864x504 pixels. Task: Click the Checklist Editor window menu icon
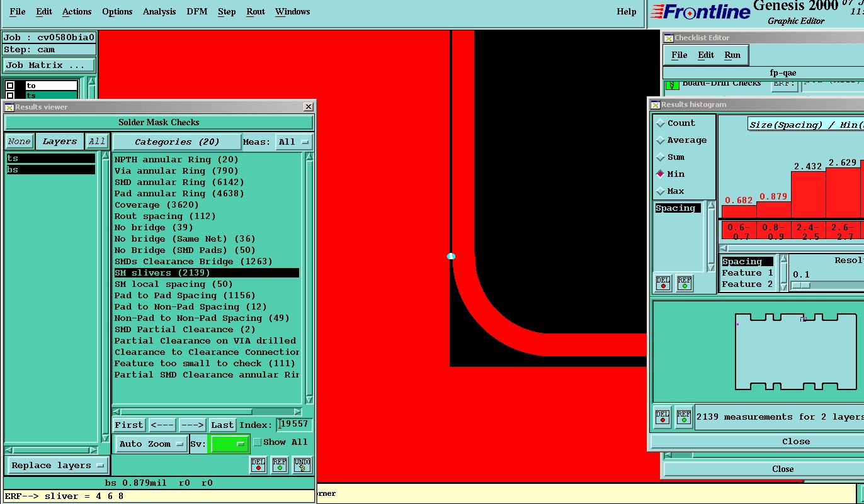(x=669, y=38)
